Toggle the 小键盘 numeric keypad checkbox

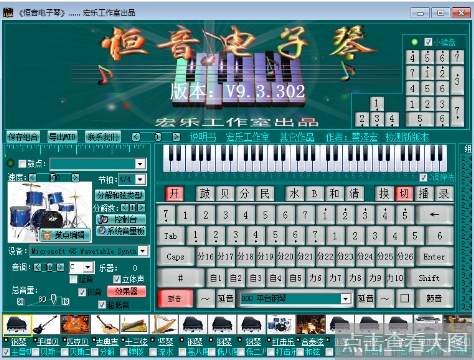point(428,42)
